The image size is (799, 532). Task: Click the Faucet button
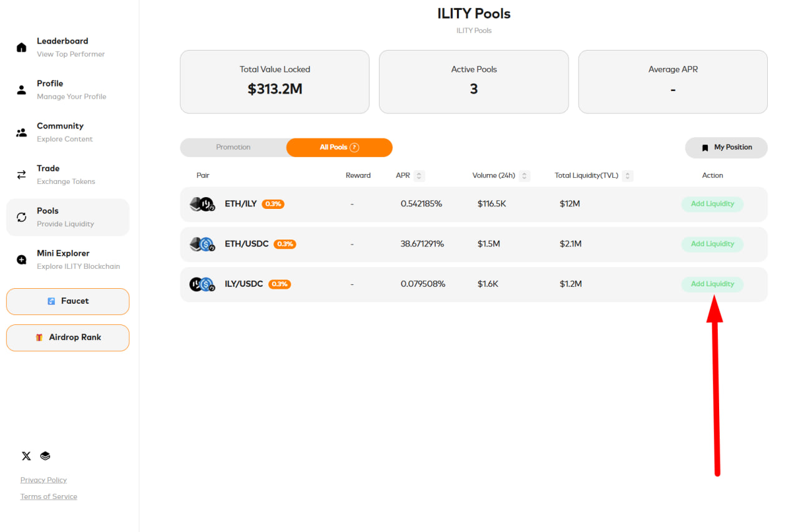point(67,301)
